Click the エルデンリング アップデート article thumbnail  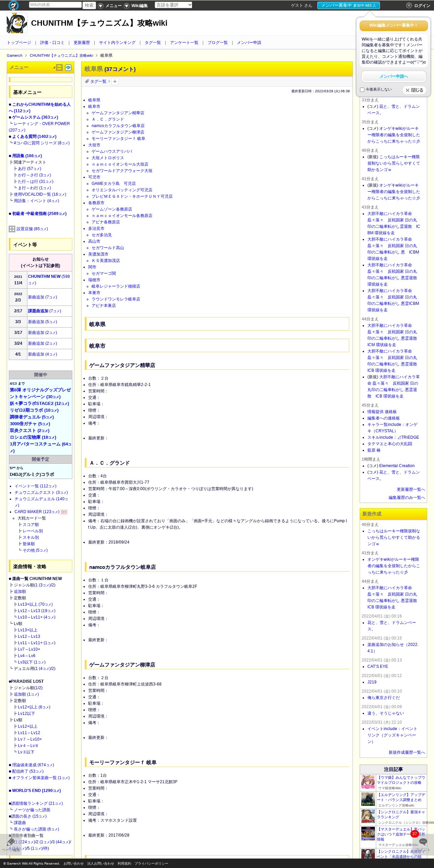(368, 799)
